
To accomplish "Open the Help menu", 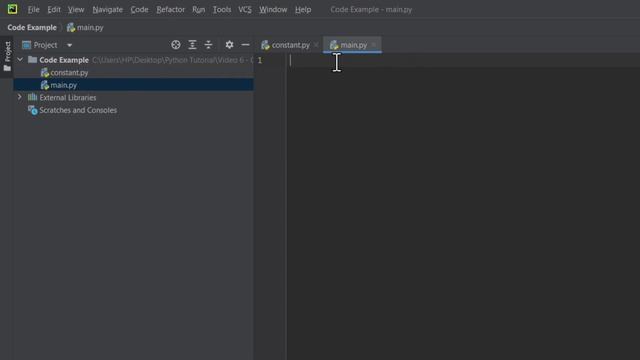I will [x=303, y=9].
